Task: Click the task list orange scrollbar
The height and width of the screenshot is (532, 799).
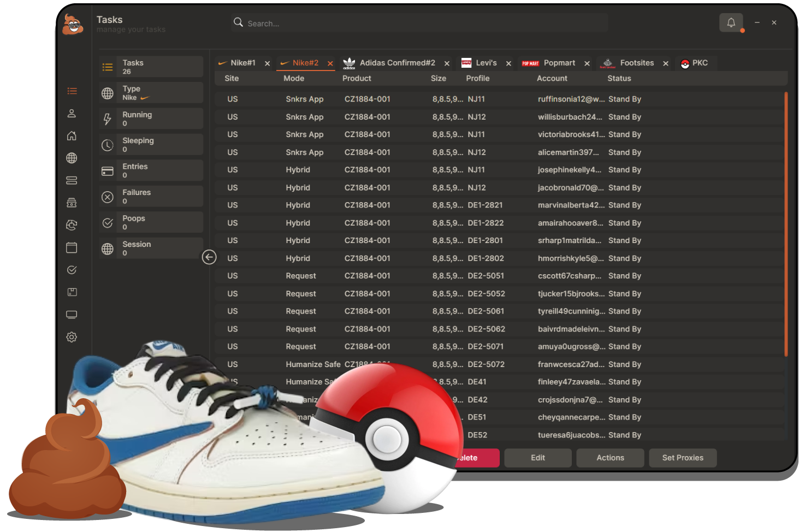Action: pyautogui.click(x=786, y=224)
